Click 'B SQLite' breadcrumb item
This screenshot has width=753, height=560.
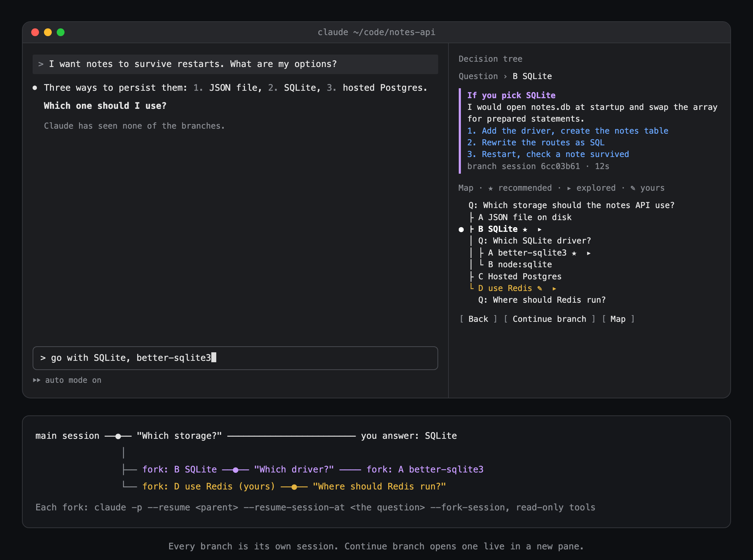pos(532,76)
